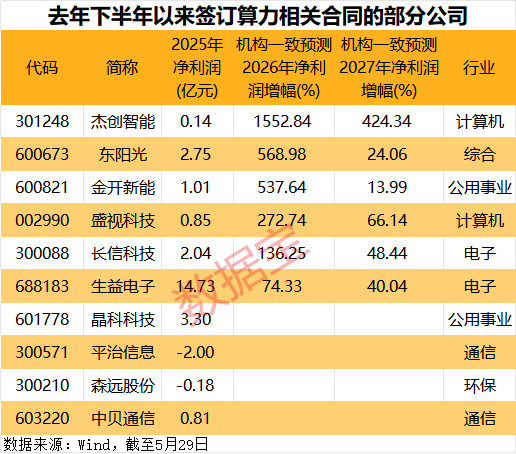This screenshot has width=516, height=454.
Task: Select the value 136.25
Action: pyautogui.click(x=282, y=253)
